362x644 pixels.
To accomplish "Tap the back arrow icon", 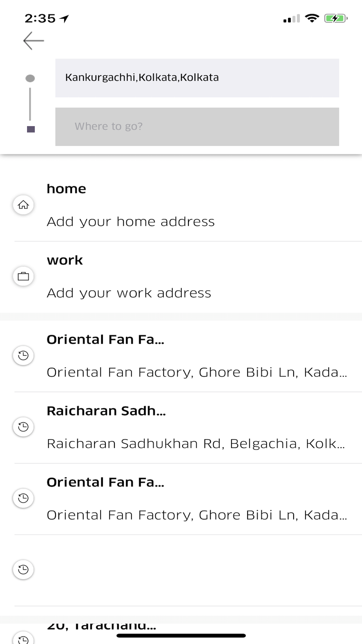I will tap(34, 41).
